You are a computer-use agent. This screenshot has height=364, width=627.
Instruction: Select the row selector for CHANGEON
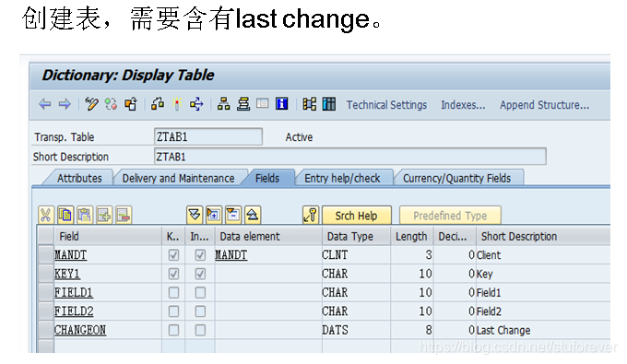[45, 330]
